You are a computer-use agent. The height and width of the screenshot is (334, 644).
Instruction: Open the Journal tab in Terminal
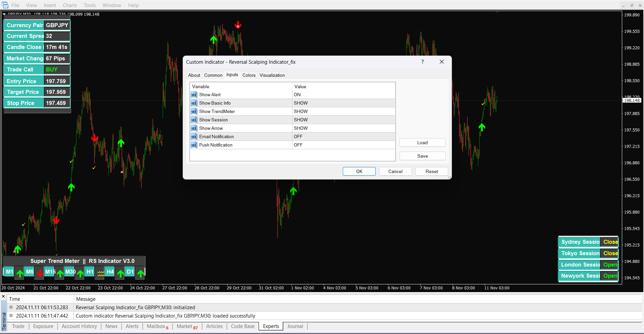pyautogui.click(x=295, y=326)
